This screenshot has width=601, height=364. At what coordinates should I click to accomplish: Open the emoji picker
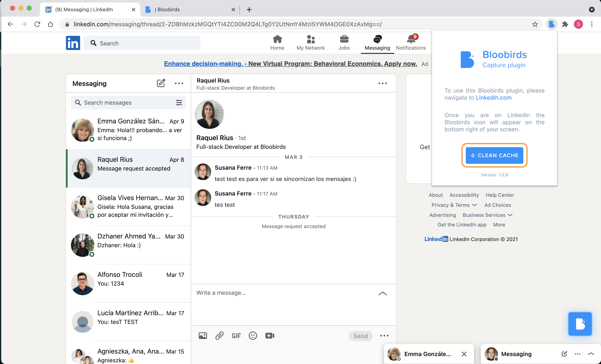253,336
